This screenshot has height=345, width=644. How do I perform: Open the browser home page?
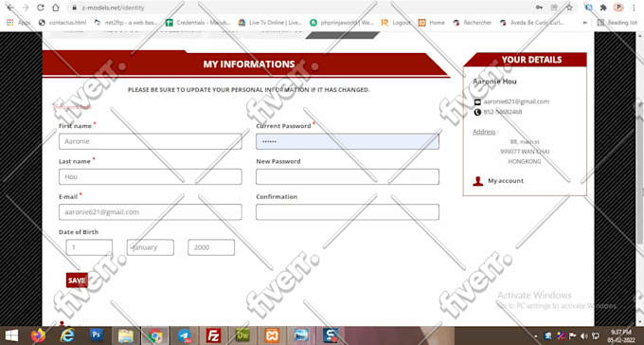tap(56, 8)
